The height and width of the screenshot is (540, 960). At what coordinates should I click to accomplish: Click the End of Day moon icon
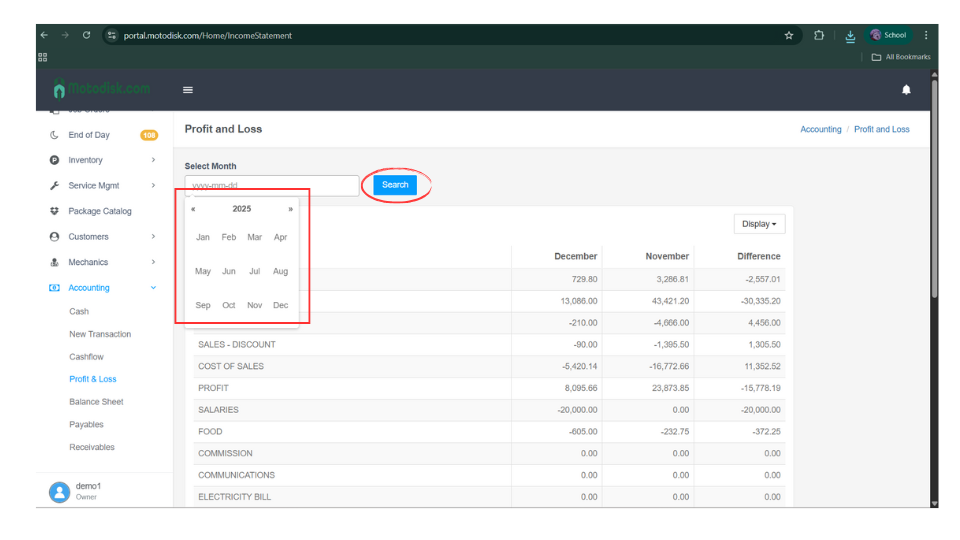click(x=54, y=135)
